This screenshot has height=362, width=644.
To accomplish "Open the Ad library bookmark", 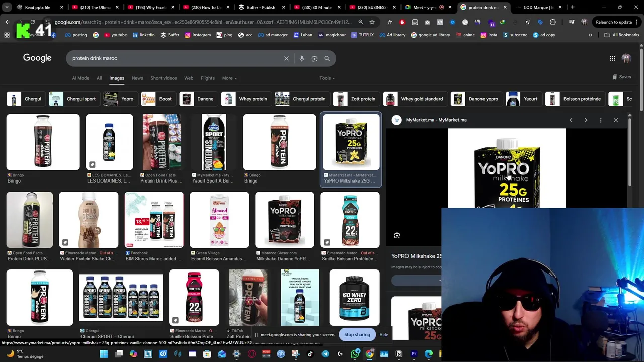I will [392, 35].
